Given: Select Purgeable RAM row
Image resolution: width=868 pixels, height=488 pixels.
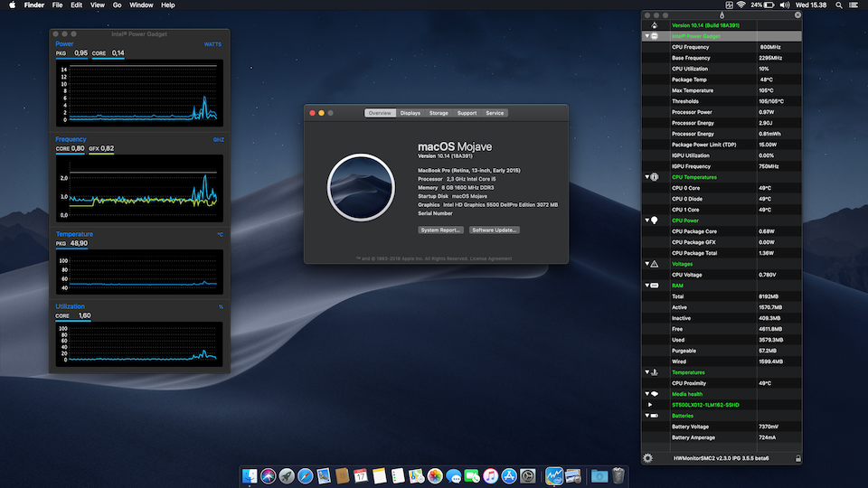Looking at the screenshot, I should (x=722, y=351).
